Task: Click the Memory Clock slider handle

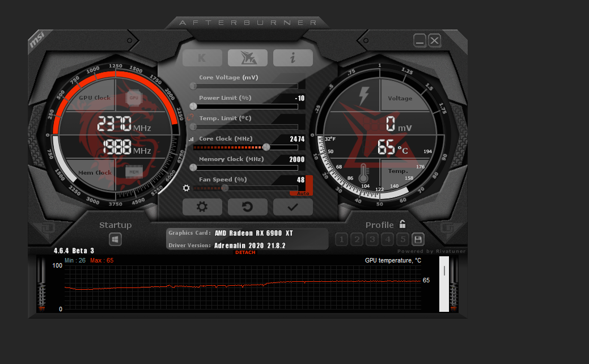Action: [x=193, y=167]
